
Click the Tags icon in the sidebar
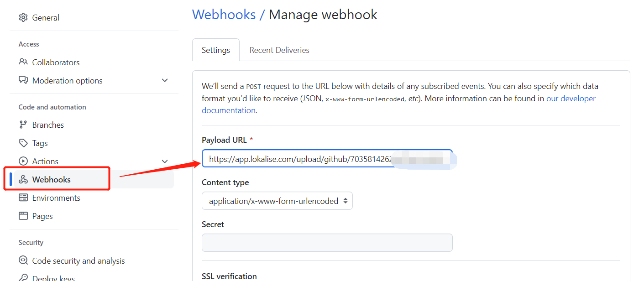tap(23, 143)
